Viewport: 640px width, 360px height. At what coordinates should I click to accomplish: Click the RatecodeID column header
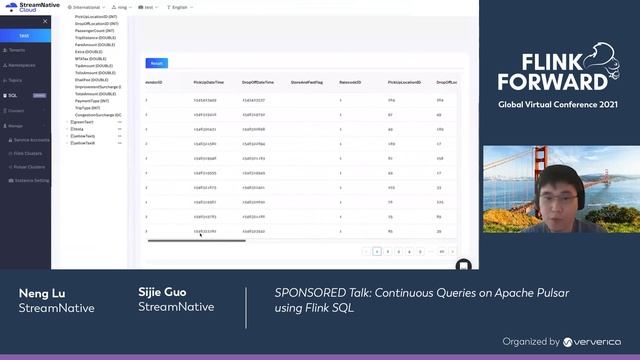[350, 82]
